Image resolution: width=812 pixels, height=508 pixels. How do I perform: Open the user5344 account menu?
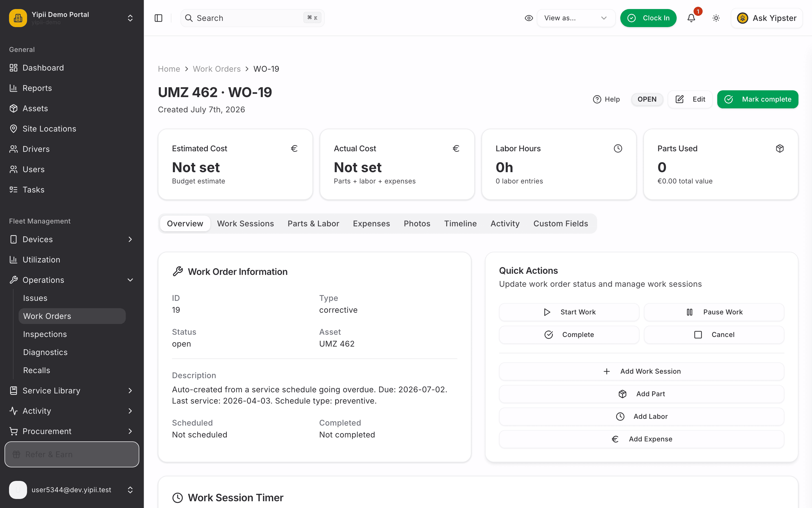[72, 490]
